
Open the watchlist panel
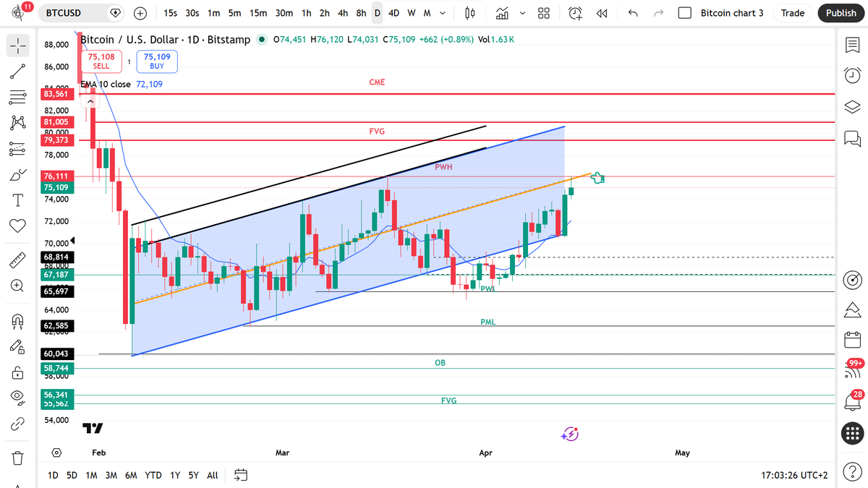pyautogui.click(x=852, y=45)
